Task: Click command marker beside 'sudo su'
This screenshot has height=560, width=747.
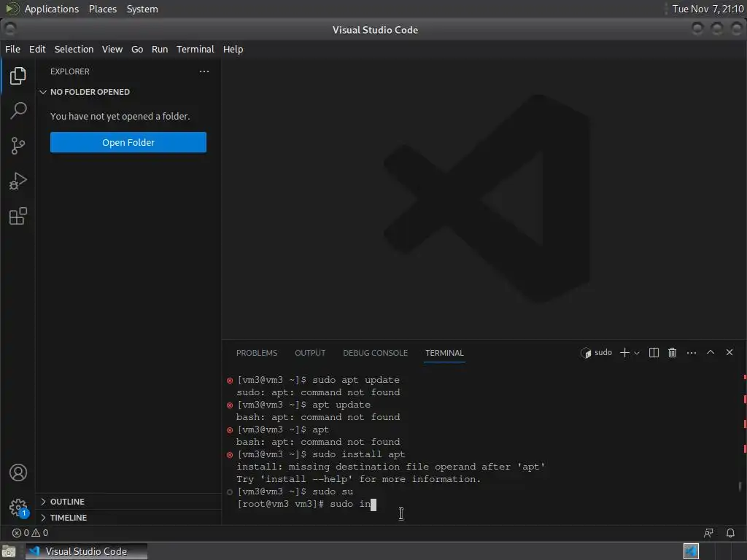Action: 230,492
